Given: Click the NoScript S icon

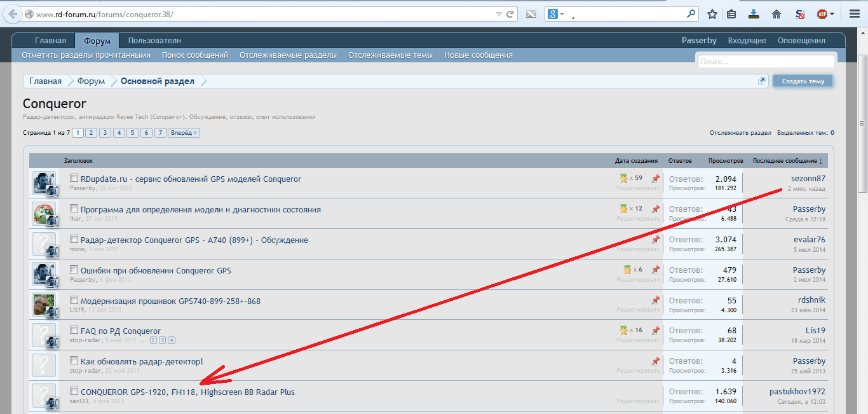Looking at the screenshot, I should click(x=801, y=13).
